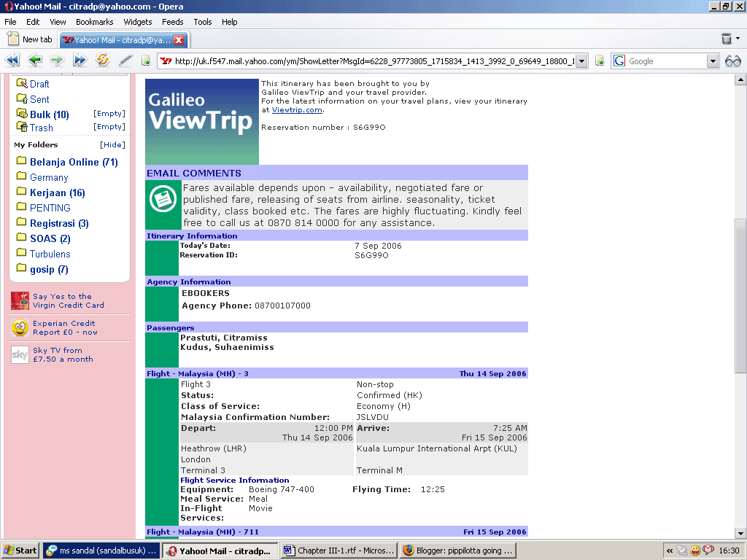Switch to Blogger Firefox taskbar item
Viewport: 747px width, 560px height.
tap(458, 551)
